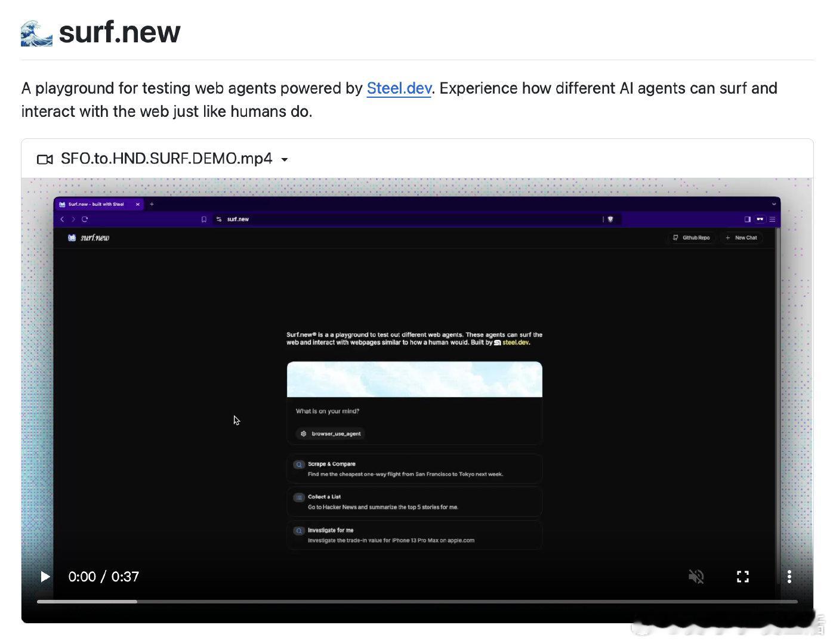The height and width of the screenshot is (644, 833).
Task: Open the Steel.dev link
Action: click(x=399, y=88)
